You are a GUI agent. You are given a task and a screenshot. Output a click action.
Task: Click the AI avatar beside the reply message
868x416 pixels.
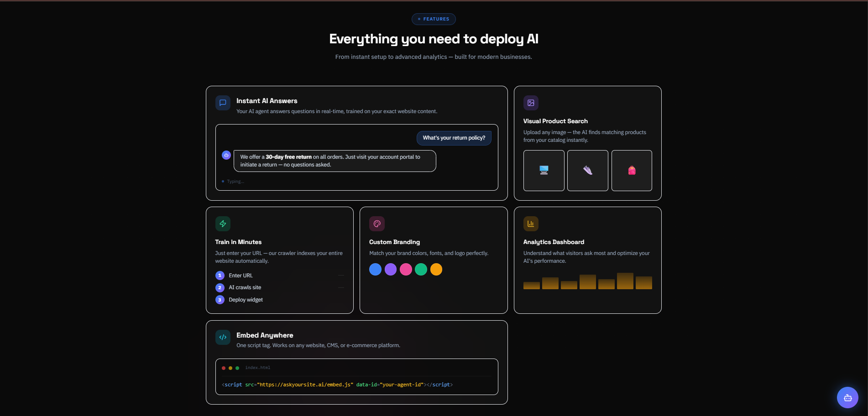coord(226,155)
